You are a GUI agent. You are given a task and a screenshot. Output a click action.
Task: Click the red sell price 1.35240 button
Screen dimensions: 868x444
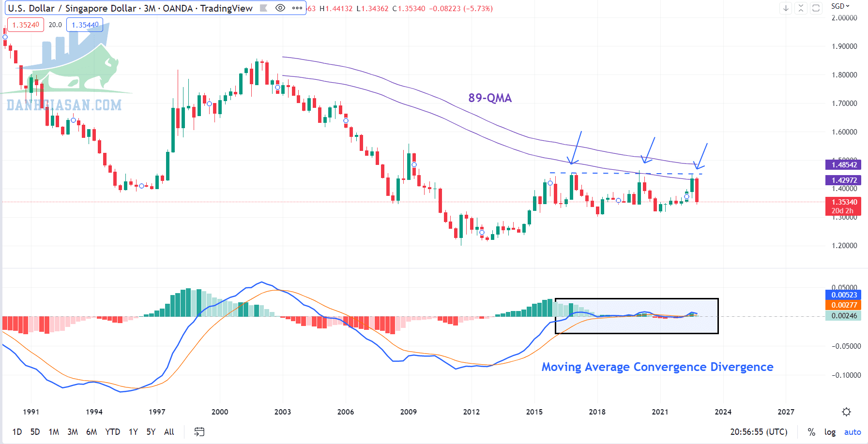pos(25,25)
